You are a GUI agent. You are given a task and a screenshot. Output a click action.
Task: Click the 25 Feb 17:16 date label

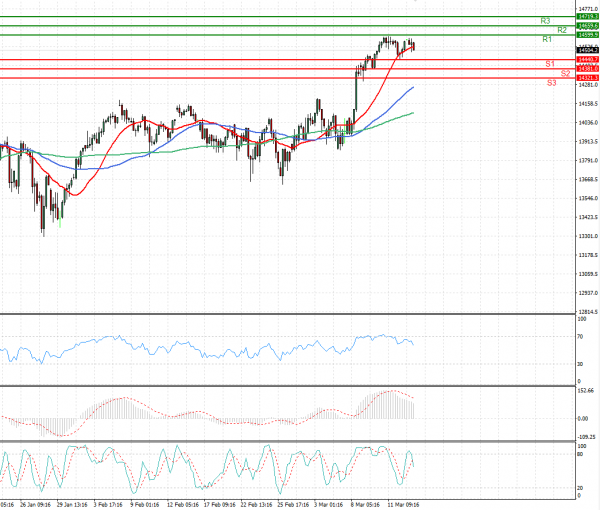coord(293,505)
